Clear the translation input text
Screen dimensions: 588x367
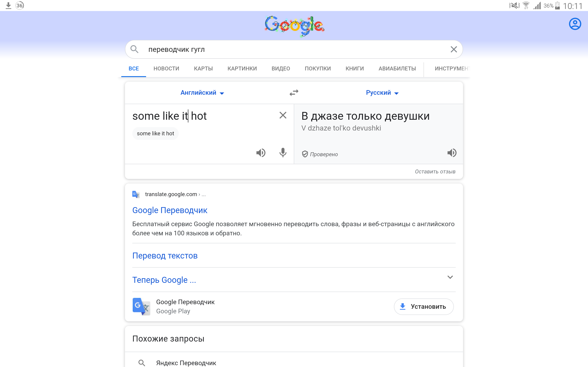pos(283,115)
